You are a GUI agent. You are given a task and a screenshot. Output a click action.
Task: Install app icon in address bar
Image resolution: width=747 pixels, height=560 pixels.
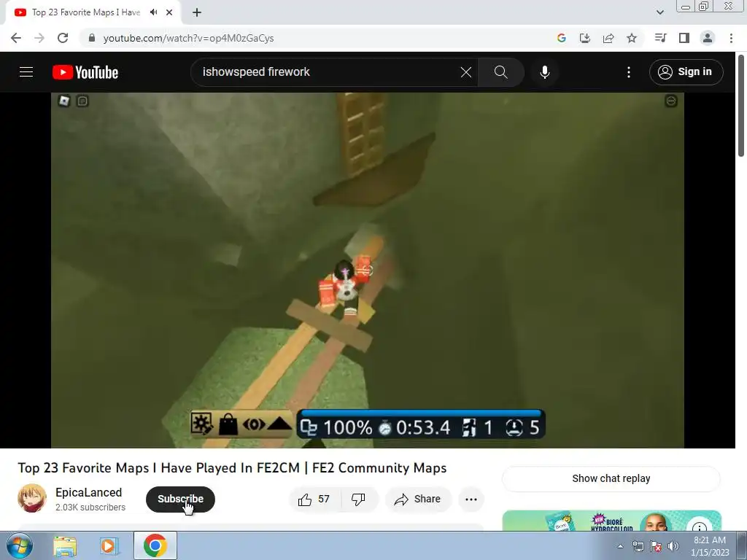click(x=585, y=38)
